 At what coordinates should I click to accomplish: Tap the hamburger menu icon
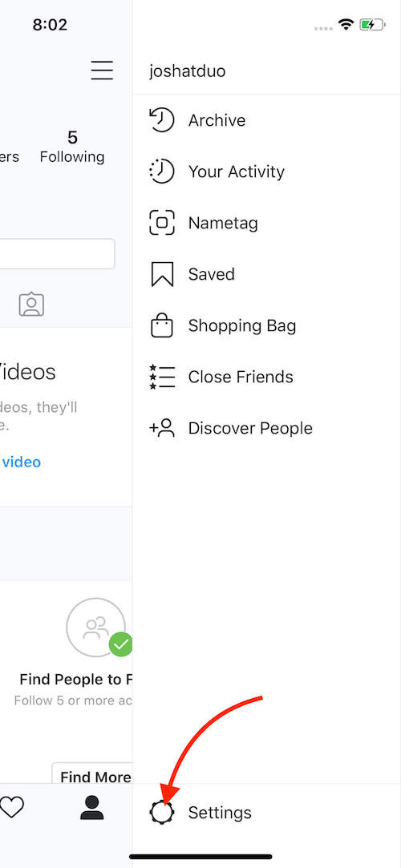[x=102, y=71]
